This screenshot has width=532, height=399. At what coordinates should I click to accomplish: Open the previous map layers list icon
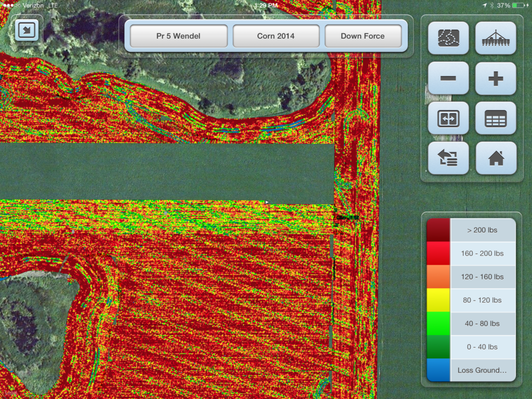pyautogui.click(x=448, y=158)
